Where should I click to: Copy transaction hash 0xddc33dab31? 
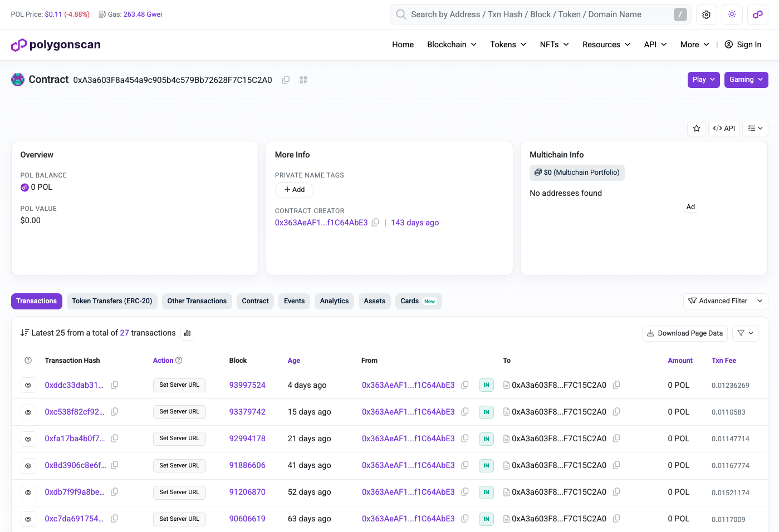115,385
